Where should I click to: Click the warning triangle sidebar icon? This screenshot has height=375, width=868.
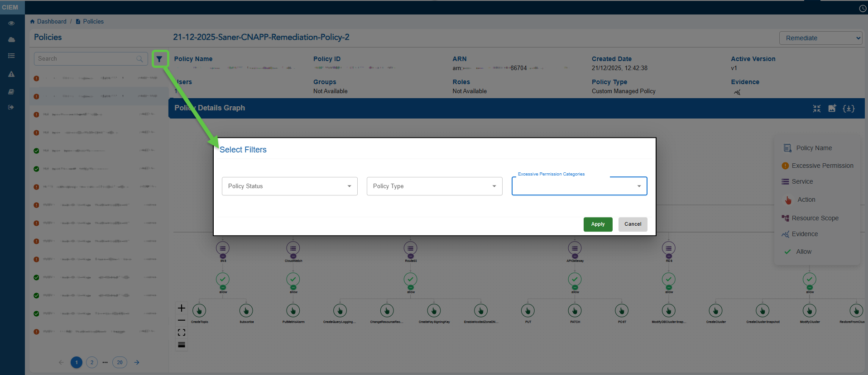tap(11, 74)
